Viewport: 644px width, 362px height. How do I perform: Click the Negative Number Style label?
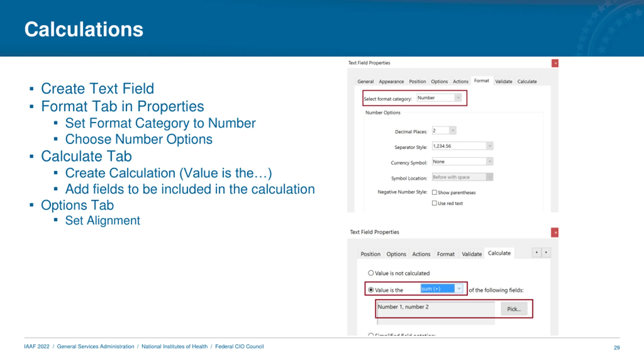click(403, 192)
